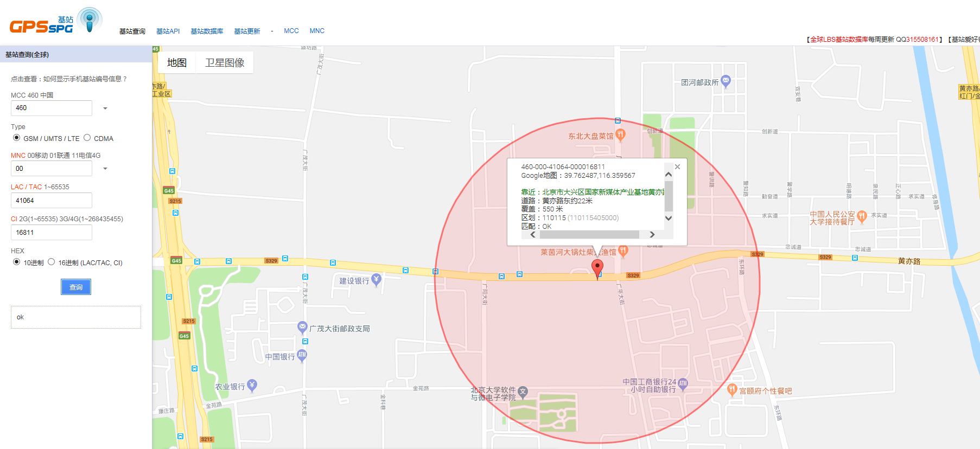Select GSM / UMTS / LTE radio option
This screenshot has height=449, width=980.
(17, 138)
